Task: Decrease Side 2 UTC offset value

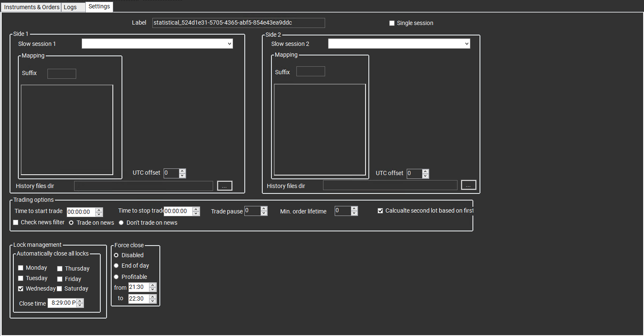Action: point(425,176)
